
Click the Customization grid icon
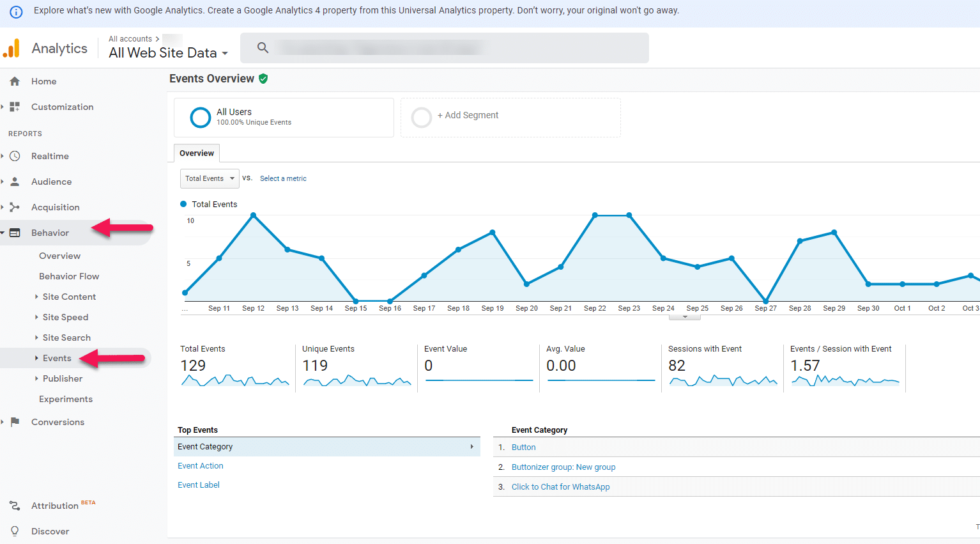coord(15,107)
